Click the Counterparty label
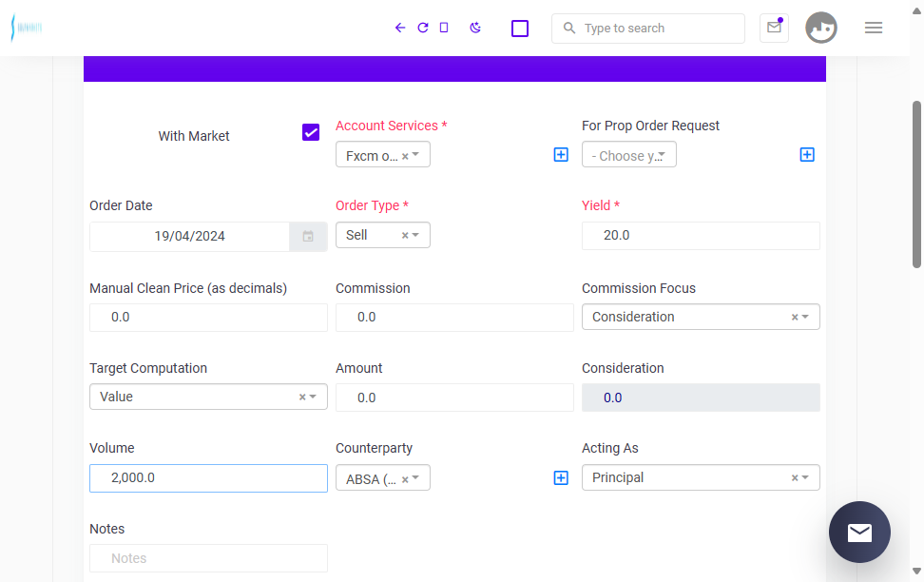The image size is (924, 582). (x=375, y=448)
